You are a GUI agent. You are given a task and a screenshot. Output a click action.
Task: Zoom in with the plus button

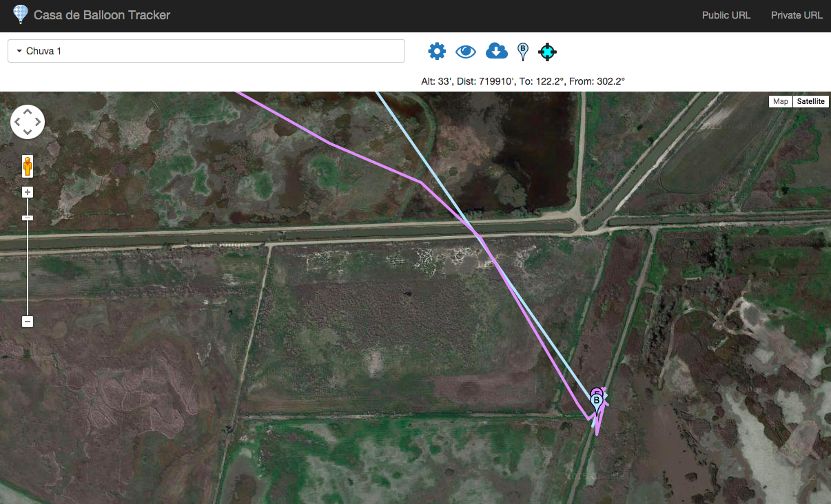coord(27,191)
